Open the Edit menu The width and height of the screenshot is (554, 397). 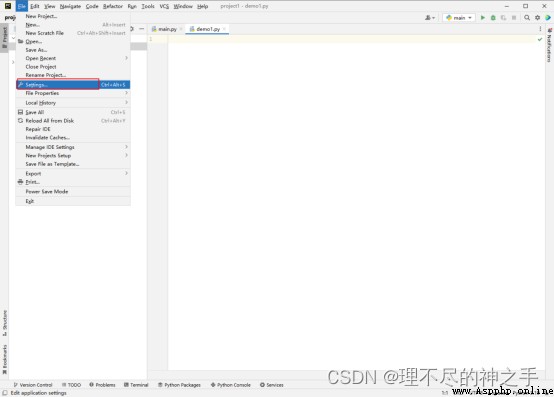coord(35,6)
